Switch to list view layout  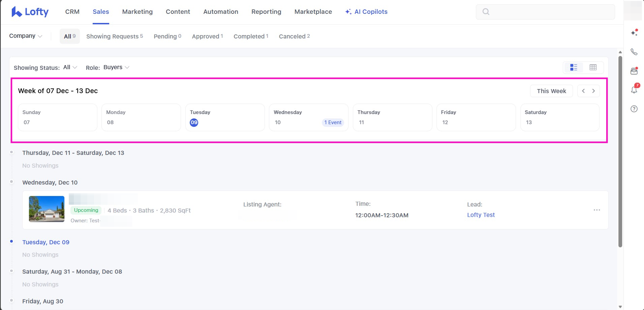[574, 67]
